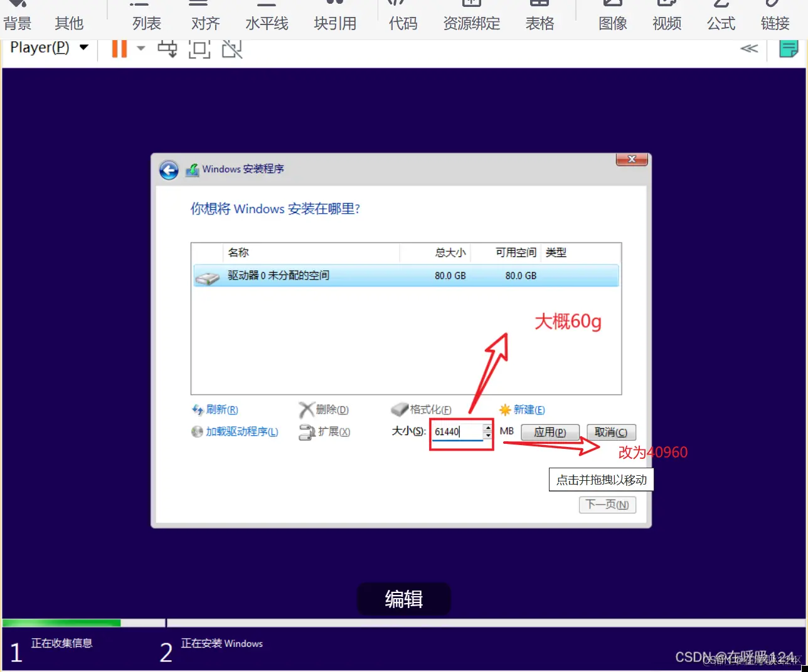Click the 应用(P) apply button

coord(550,433)
